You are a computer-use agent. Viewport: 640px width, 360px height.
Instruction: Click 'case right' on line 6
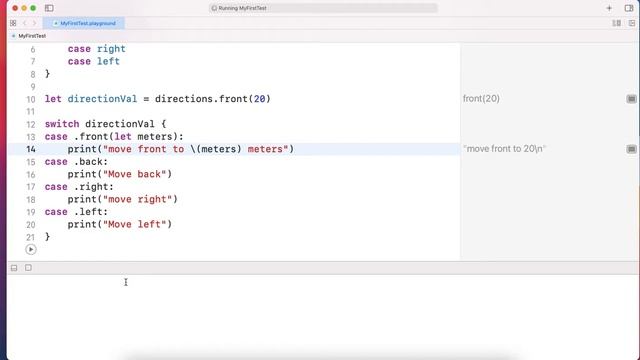pyautogui.click(x=97, y=49)
